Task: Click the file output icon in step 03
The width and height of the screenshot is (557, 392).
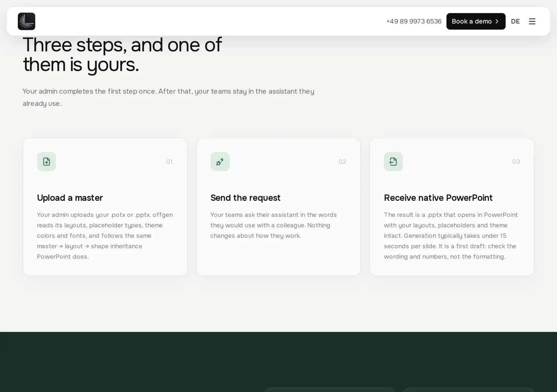Action: tap(393, 161)
